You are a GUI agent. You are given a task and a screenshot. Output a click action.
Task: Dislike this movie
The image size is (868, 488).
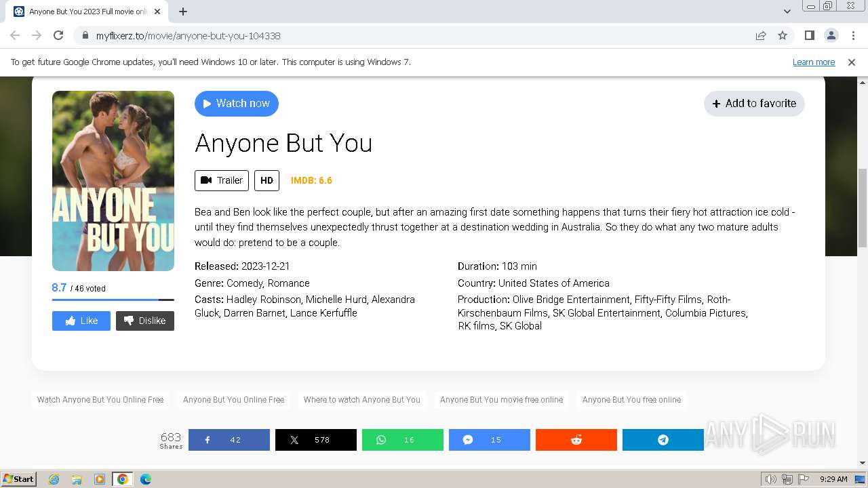tap(145, 321)
